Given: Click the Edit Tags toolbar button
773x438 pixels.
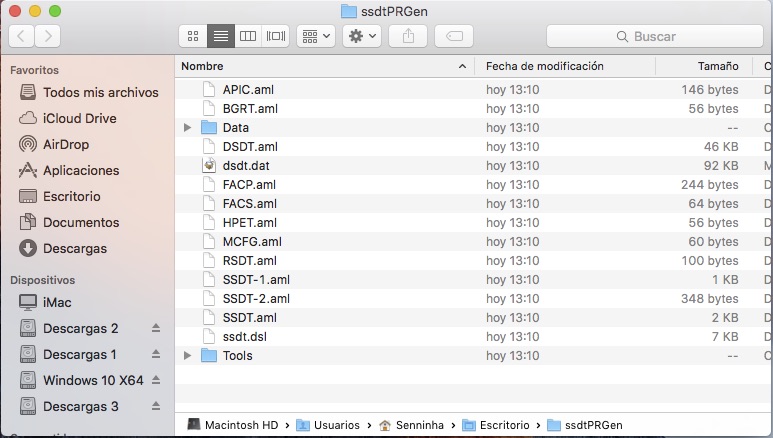Looking at the screenshot, I should pos(454,36).
